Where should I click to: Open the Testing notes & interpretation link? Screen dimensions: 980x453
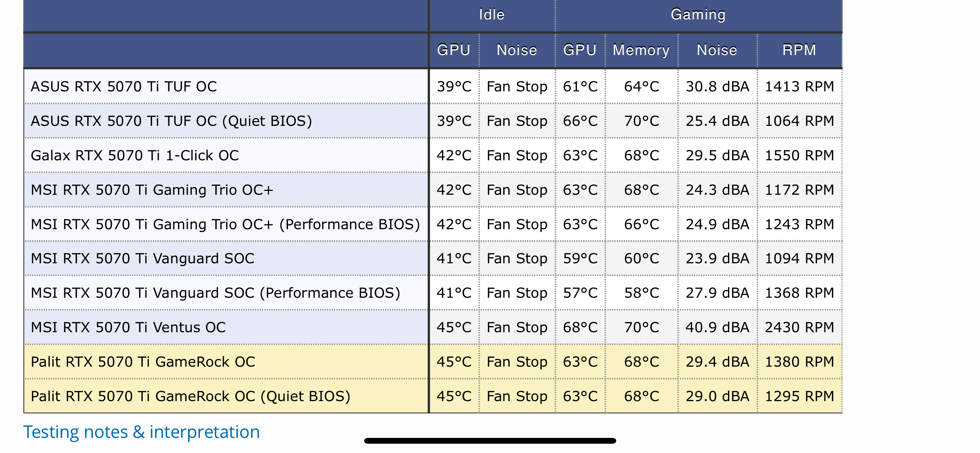tap(141, 432)
